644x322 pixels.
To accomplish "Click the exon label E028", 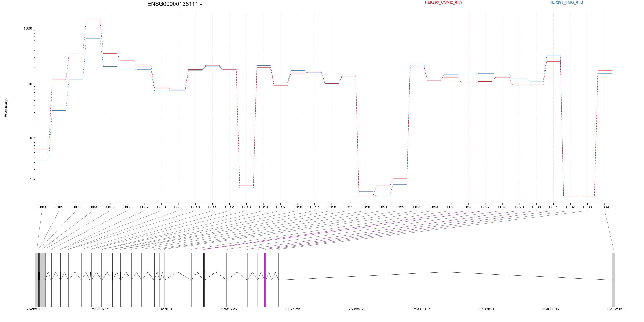I will (502, 207).
